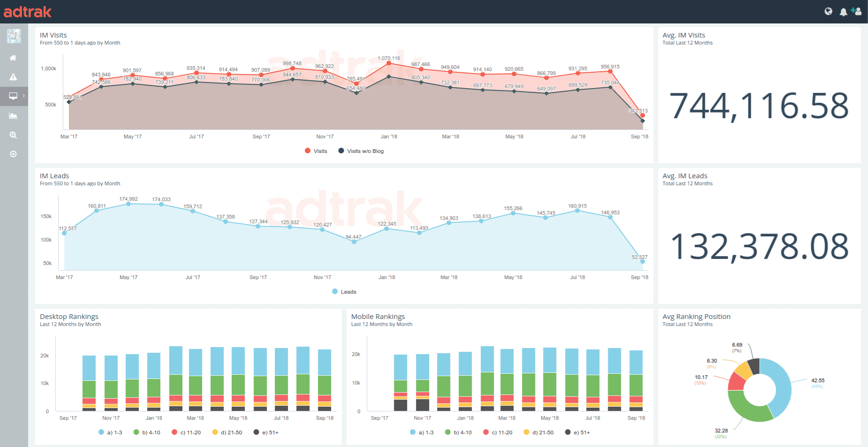
Task: Toggle Desktop Rankings b) 4-10 legend
Action: [x=147, y=432]
